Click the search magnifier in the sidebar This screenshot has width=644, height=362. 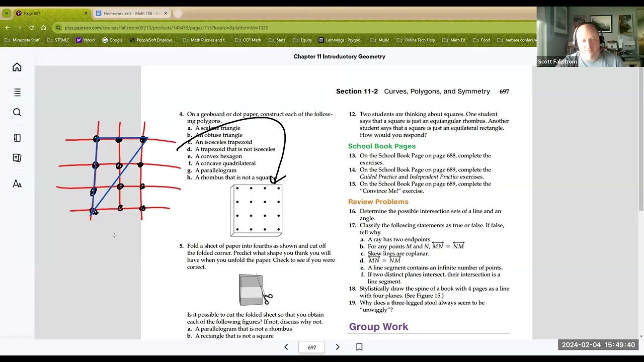(x=17, y=113)
